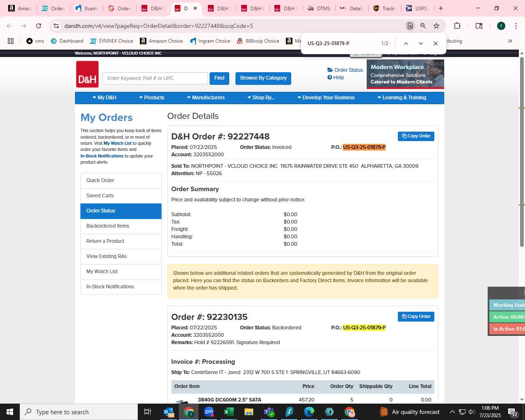Open new browser tab
The height and width of the screenshot is (420, 525).
[x=441, y=8]
